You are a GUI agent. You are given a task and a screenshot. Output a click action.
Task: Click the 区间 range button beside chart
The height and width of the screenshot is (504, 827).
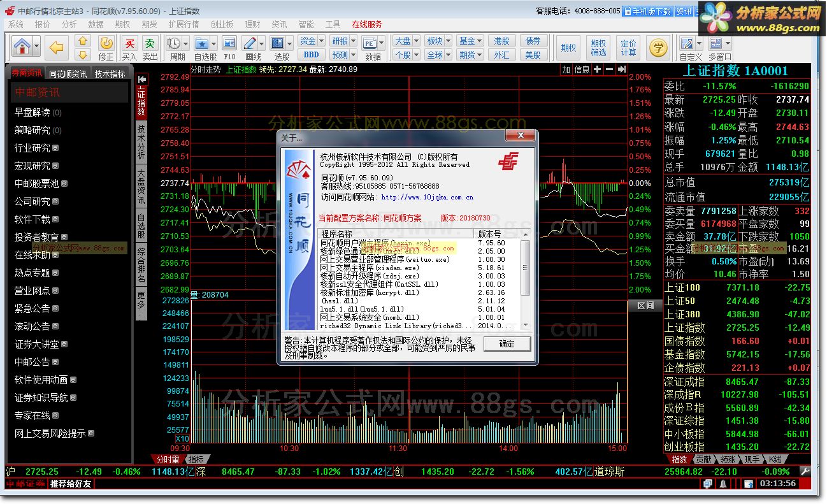click(x=645, y=305)
